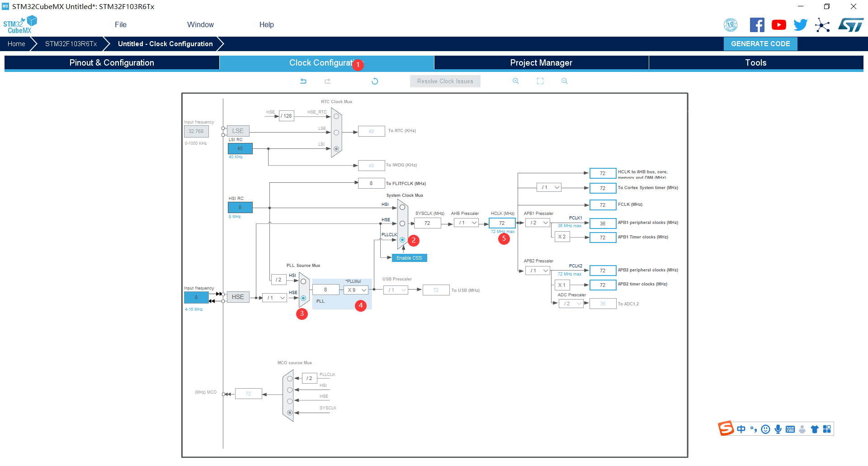The width and height of the screenshot is (868, 466).
Task: Click the ST community network icon
Action: [822, 25]
